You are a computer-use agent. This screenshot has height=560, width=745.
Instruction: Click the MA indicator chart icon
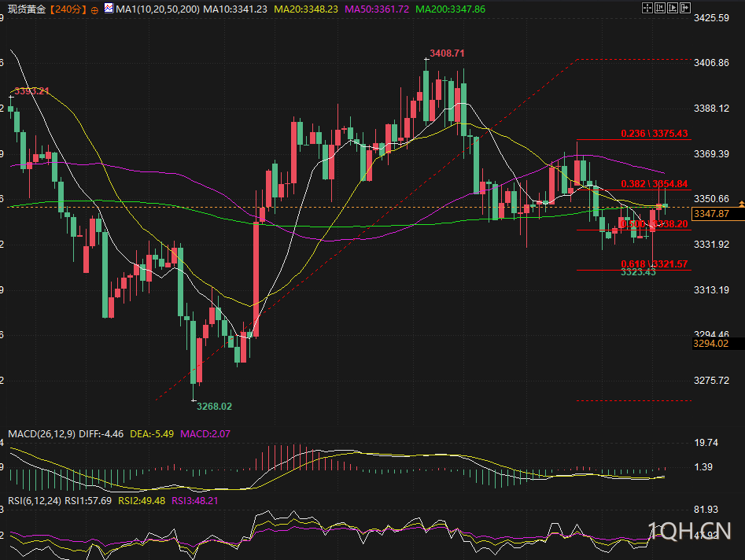[109, 8]
